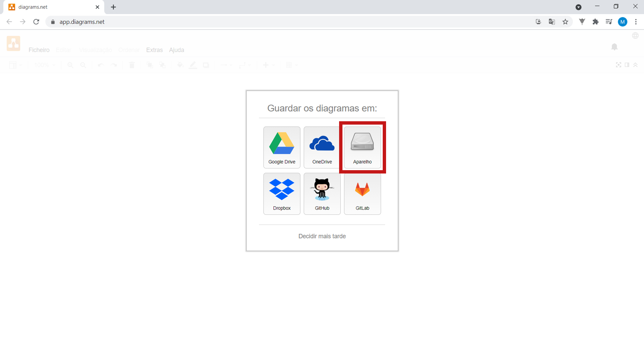The height and width of the screenshot is (345, 644).
Task: Open the line color pencil tool
Action: point(193,65)
